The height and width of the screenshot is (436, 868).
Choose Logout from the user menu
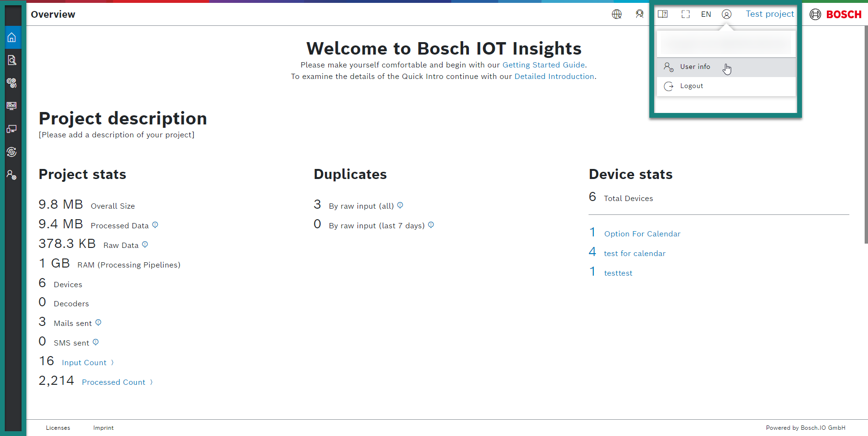coord(691,86)
